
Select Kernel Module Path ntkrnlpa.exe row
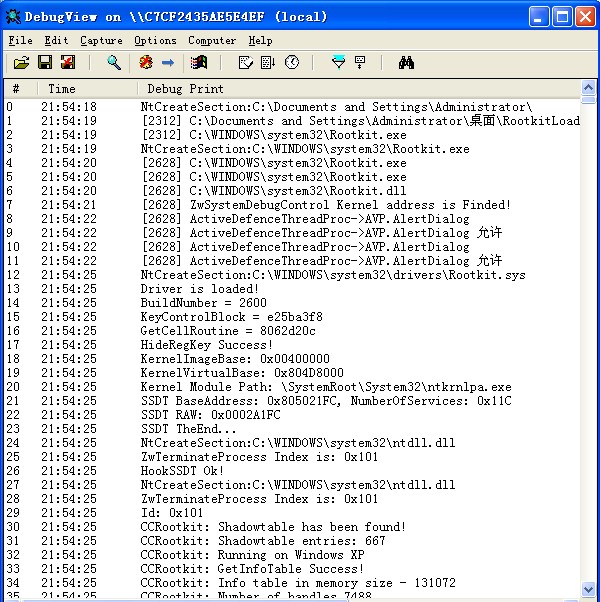pyautogui.click(x=292, y=387)
